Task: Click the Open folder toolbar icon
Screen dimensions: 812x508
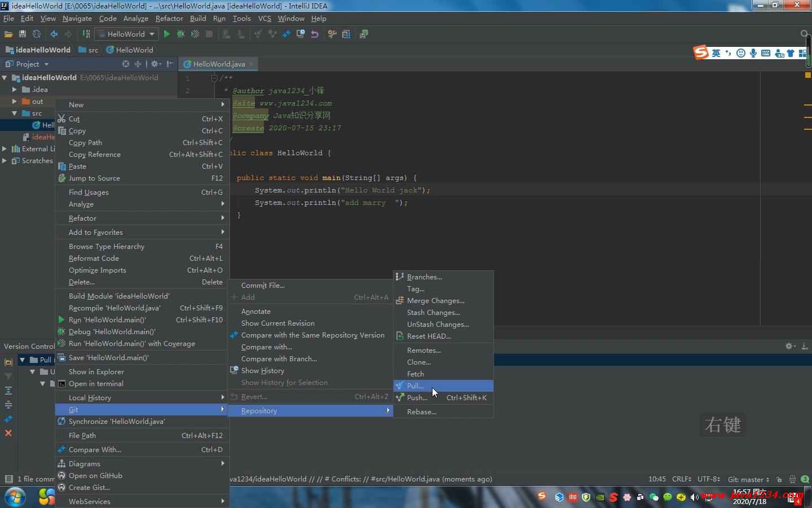Action: [8, 34]
